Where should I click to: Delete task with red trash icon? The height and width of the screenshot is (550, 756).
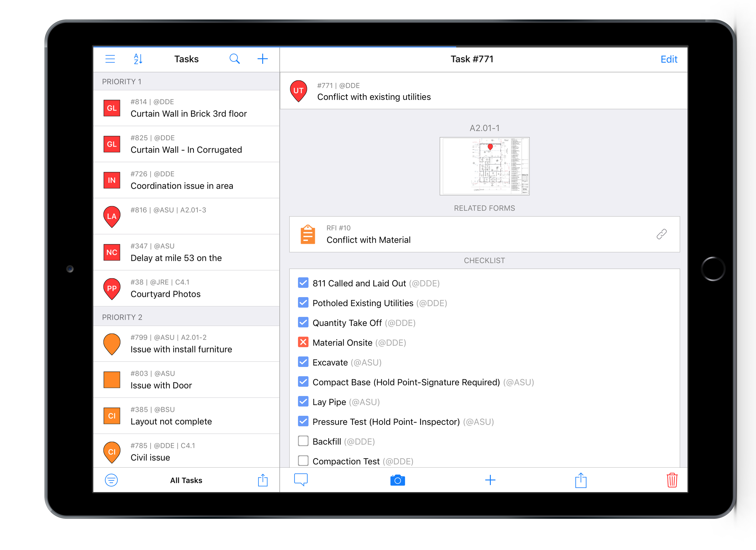tap(672, 480)
